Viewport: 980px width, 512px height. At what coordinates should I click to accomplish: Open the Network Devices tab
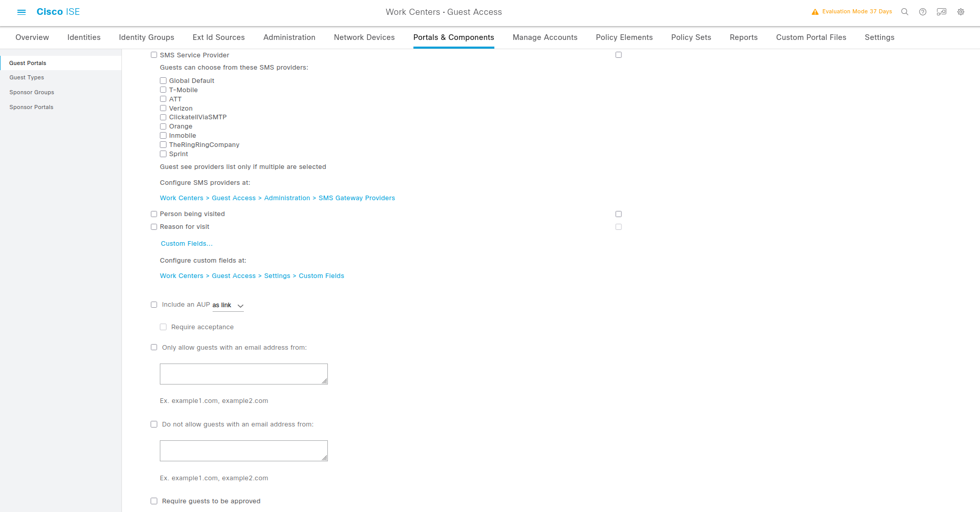pyautogui.click(x=364, y=37)
